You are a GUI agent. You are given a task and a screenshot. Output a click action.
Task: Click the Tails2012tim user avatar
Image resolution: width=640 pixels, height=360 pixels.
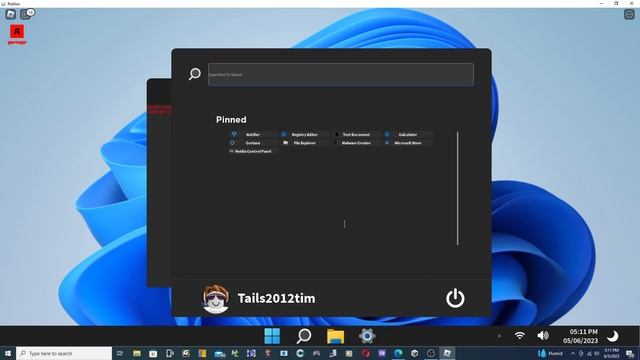216,299
